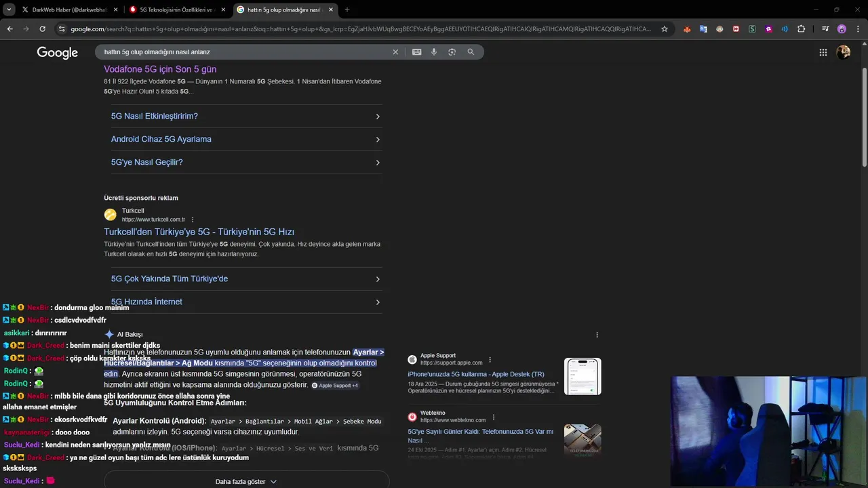This screenshot has height=488, width=868.
Task: Open 5G Hızında İnternet link
Action: [x=246, y=302]
